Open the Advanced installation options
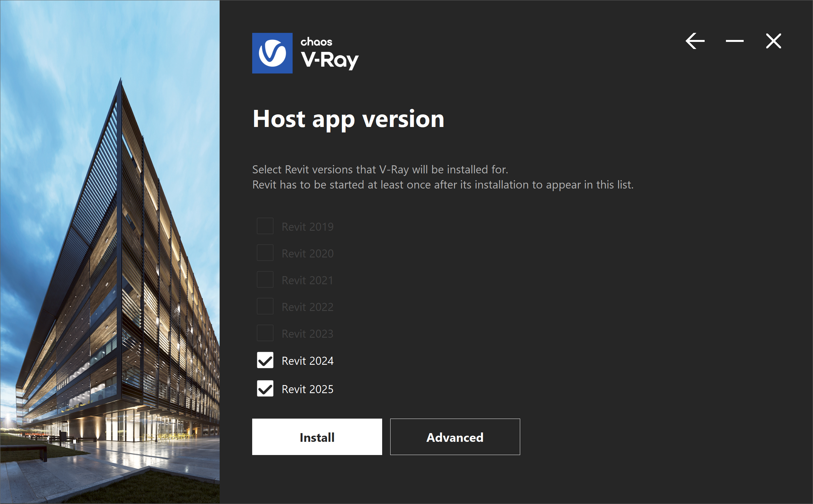The image size is (813, 504). (x=455, y=437)
